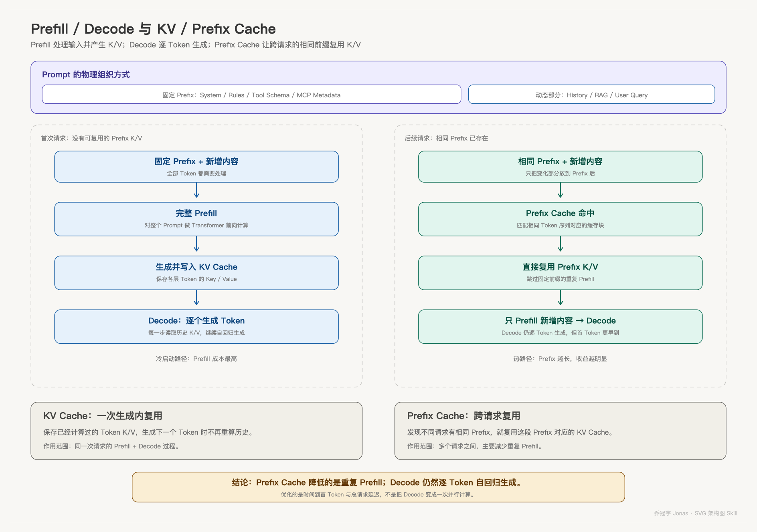Viewport: 757px width, 532px height.
Task: Click the title "Prefill / Decode 与 KV / Prefix Cache"
Action: tap(153, 29)
